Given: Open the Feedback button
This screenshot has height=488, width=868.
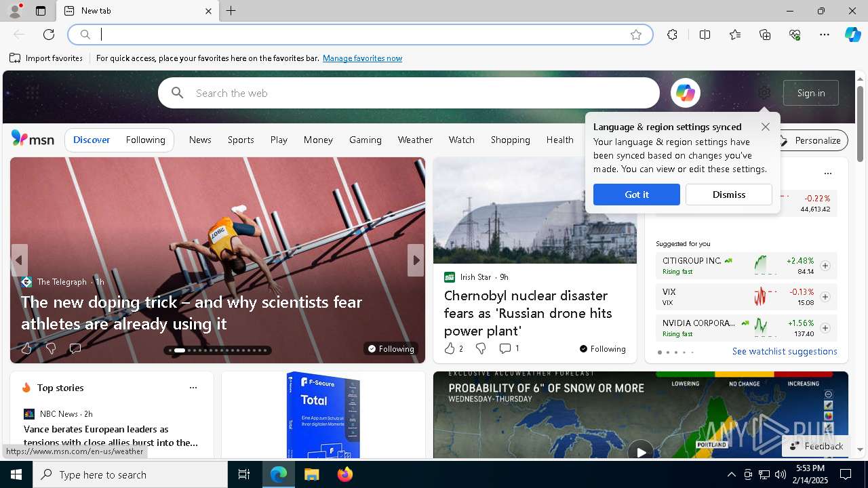Looking at the screenshot, I should [x=816, y=446].
